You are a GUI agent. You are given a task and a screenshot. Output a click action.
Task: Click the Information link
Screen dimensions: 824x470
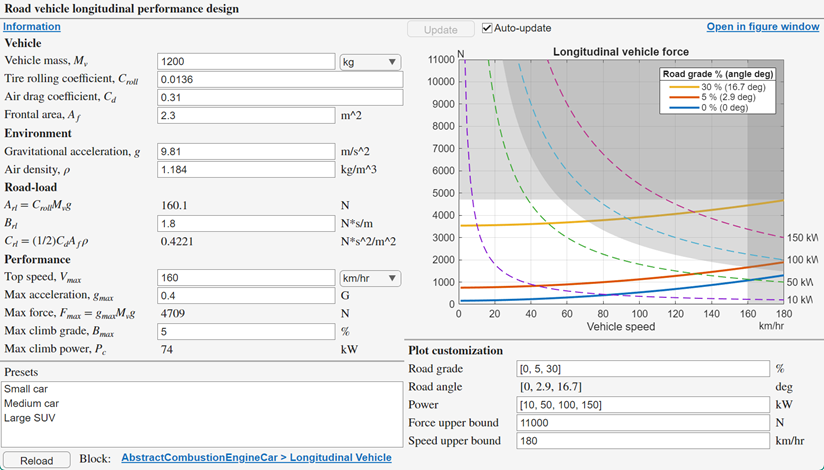(31, 27)
